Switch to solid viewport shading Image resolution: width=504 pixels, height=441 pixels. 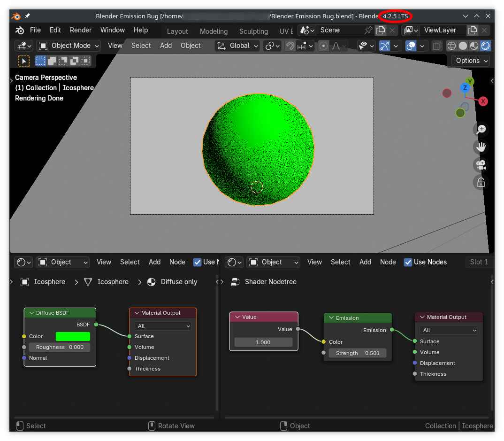[463, 46]
